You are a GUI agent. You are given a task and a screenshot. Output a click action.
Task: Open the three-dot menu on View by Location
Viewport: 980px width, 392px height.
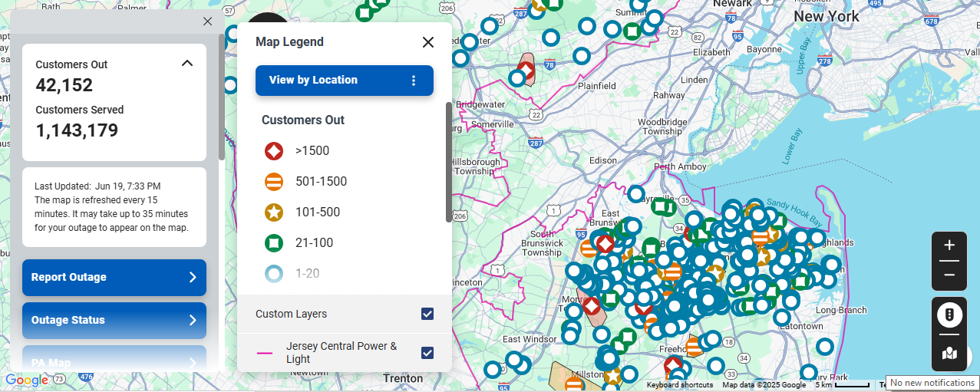pyautogui.click(x=414, y=80)
